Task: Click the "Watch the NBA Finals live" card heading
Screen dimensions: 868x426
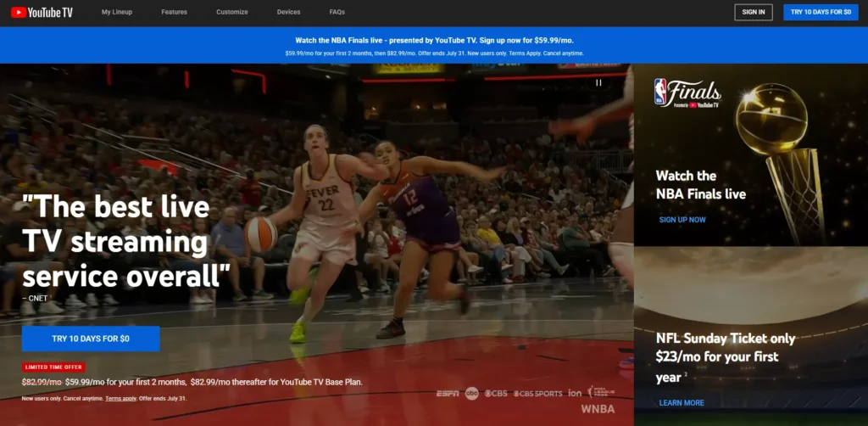Action: [x=701, y=185]
